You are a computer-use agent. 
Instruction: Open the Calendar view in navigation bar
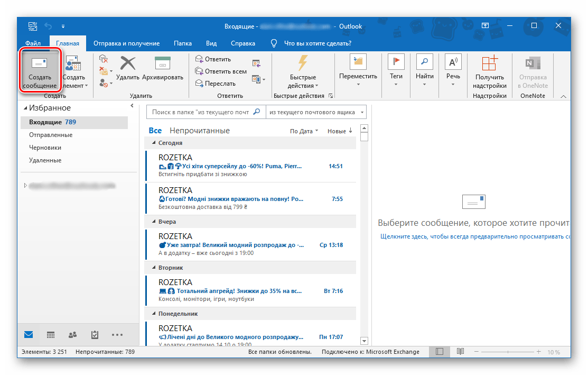pos(51,335)
